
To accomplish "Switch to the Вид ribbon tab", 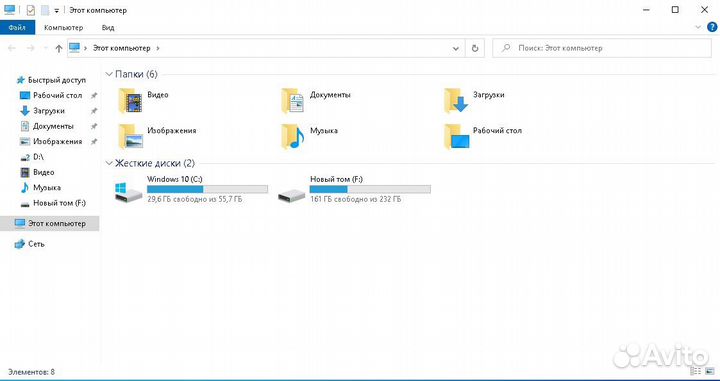I will pos(108,28).
